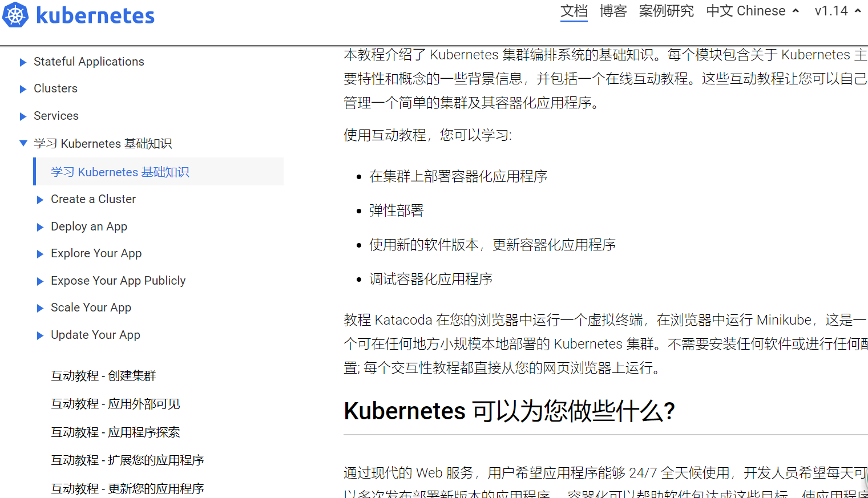Click bullet text 调试容器化应用程序

(431, 279)
